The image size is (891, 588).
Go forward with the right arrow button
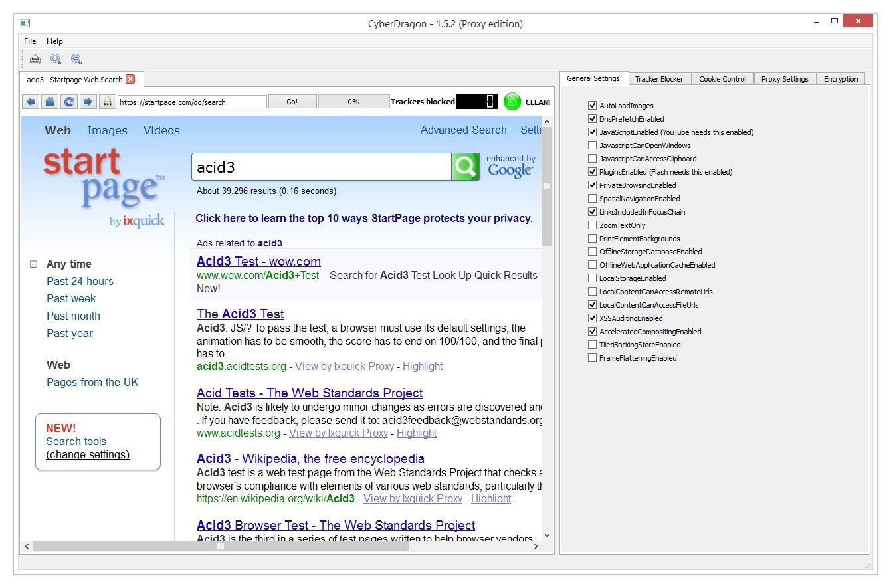pyautogui.click(x=88, y=102)
